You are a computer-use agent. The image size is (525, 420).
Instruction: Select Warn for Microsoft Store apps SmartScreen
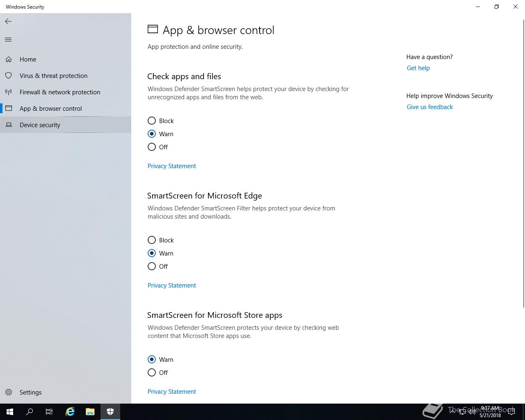tap(160, 359)
